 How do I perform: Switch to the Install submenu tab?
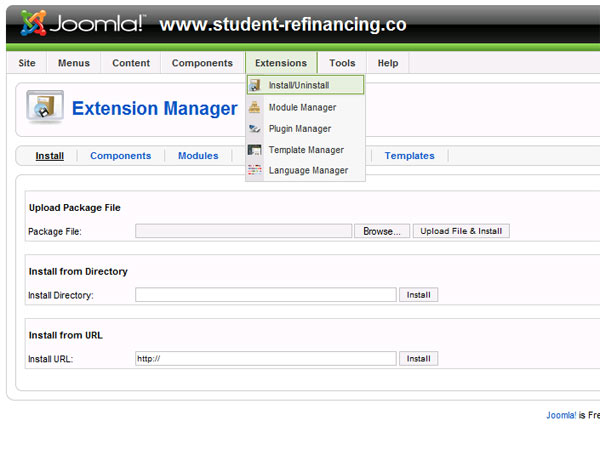point(50,156)
